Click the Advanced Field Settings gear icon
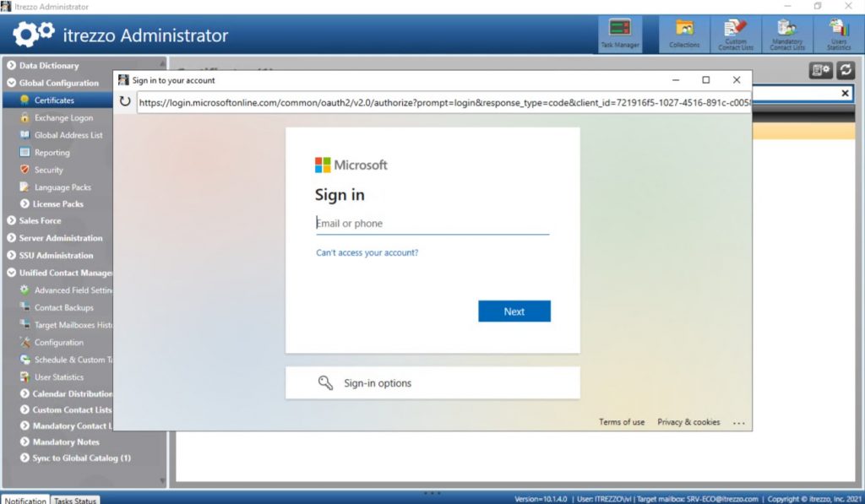 tap(24, 290)
